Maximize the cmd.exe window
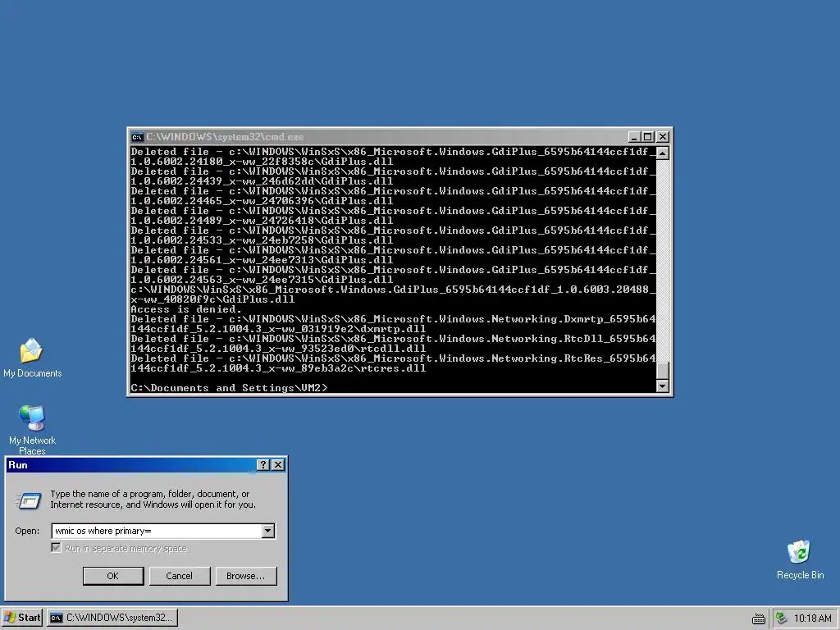 [x=648, y=137]
